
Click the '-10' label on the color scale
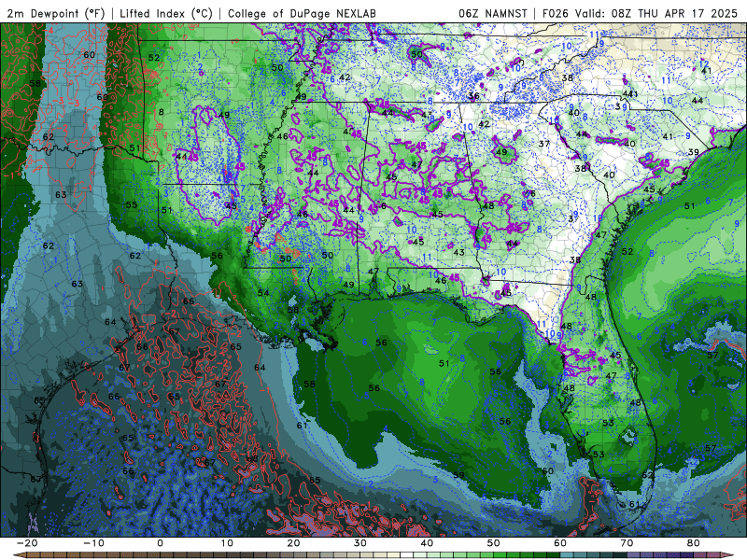[x=93, y=543]
